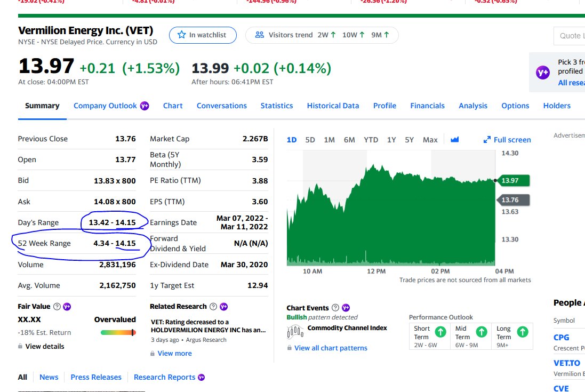Click the Commodity Channel Index pattern icon
The image size is (585, 392).
[x=295, y=331]
